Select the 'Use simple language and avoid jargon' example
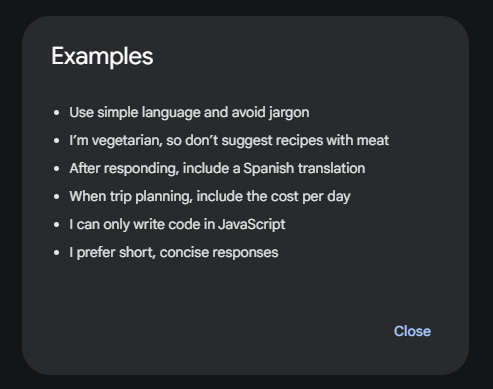The width and height of the screenshot is (493, 389). 189,113
